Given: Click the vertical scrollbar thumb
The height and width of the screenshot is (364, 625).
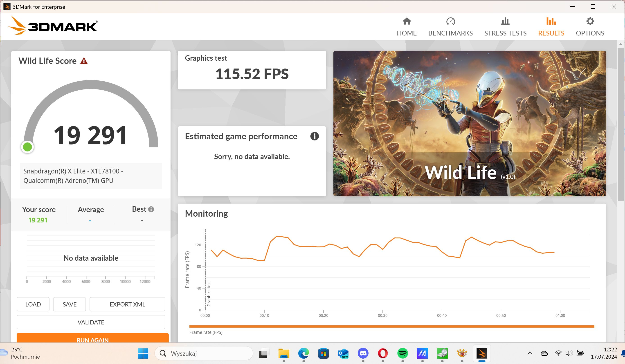Looking at the screenshot, I should [620, 124].
